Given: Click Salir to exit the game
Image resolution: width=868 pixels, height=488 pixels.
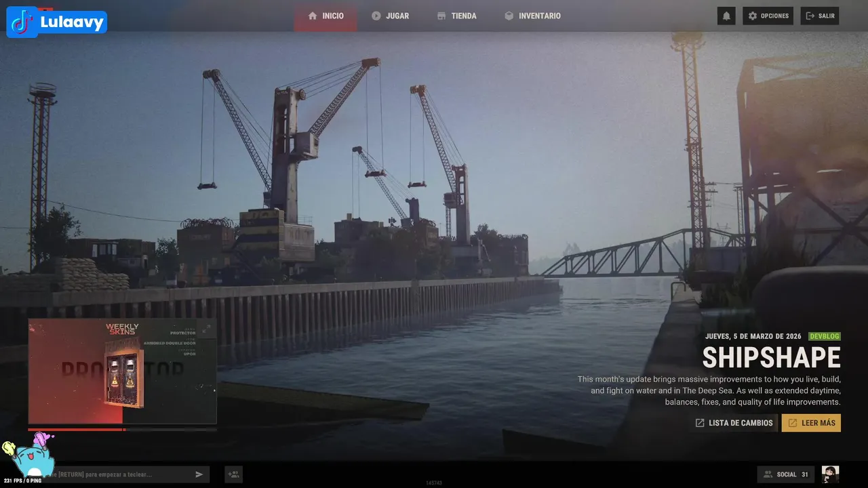Looking at the screenshot, I should [x=820, y=16].
